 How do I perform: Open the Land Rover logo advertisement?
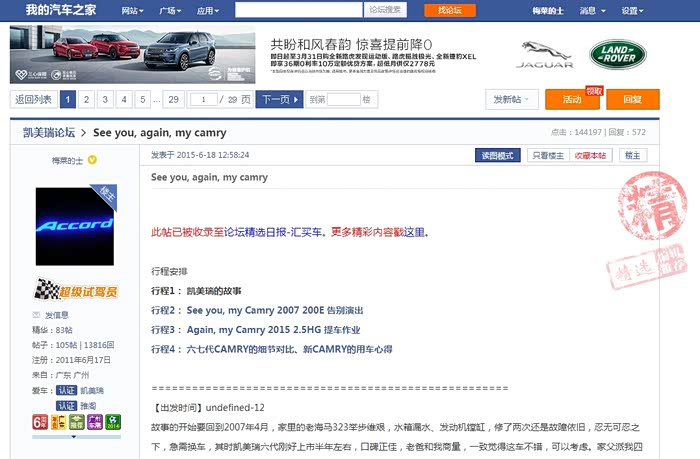(x=617, y=55)
